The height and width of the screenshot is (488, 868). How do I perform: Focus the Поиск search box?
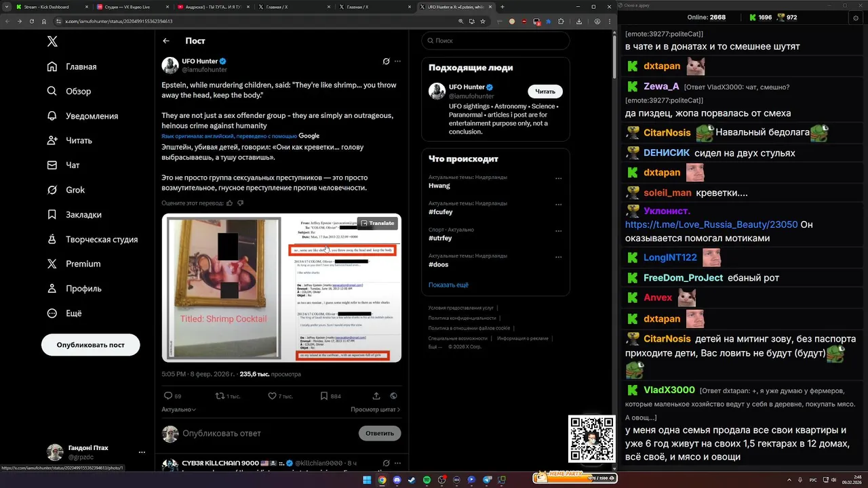tap(496, 41)
